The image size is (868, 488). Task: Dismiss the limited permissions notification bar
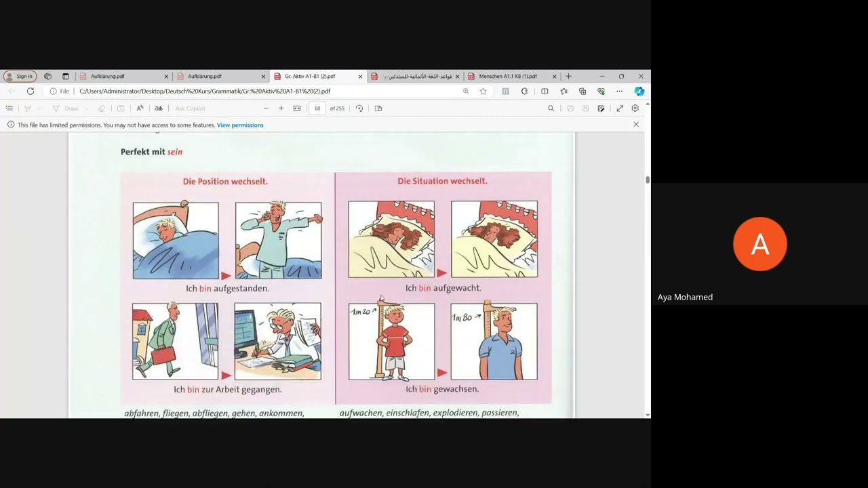click(x=636, y=125)
